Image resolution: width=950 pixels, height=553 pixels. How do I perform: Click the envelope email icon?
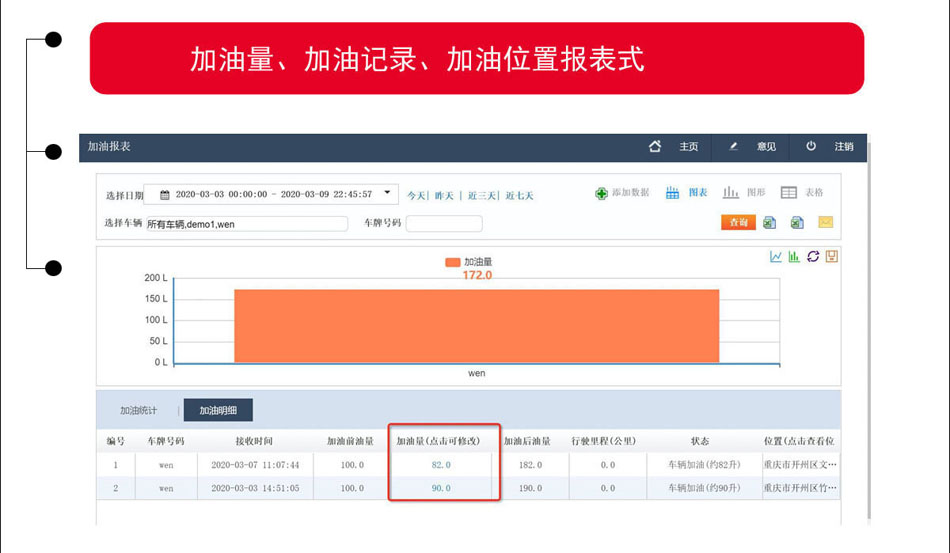[x=825, y=223]
